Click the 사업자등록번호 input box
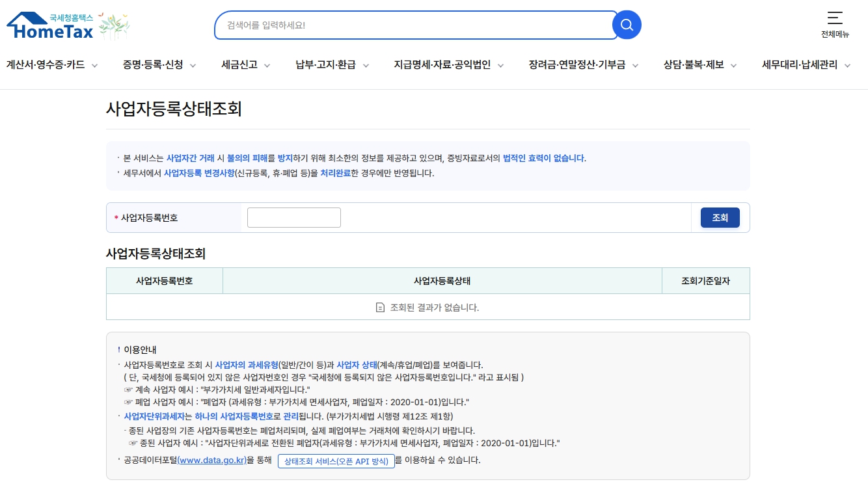Image resolution: width=868 pixels, height=495 pixels. click(294, 218)
